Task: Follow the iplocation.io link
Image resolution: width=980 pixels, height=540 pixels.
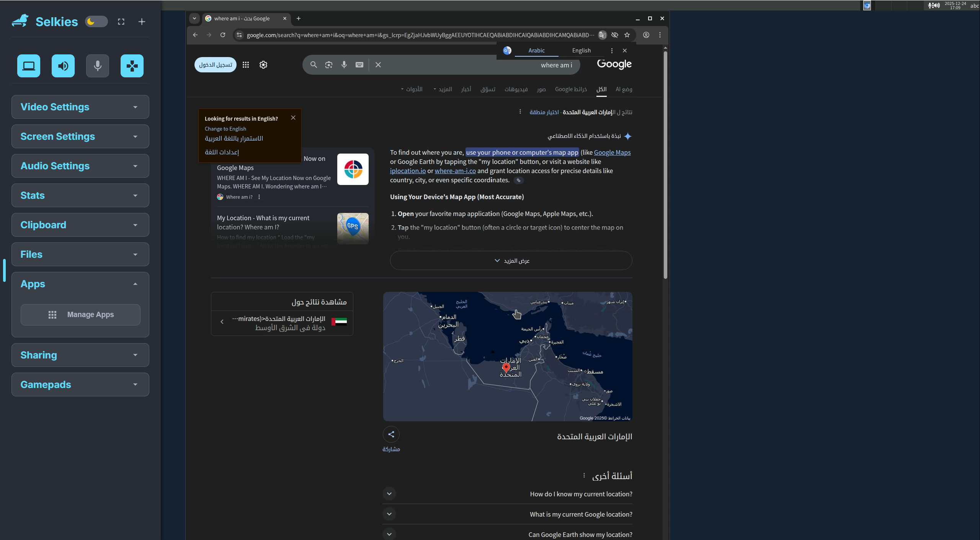Action: (408, 171)
